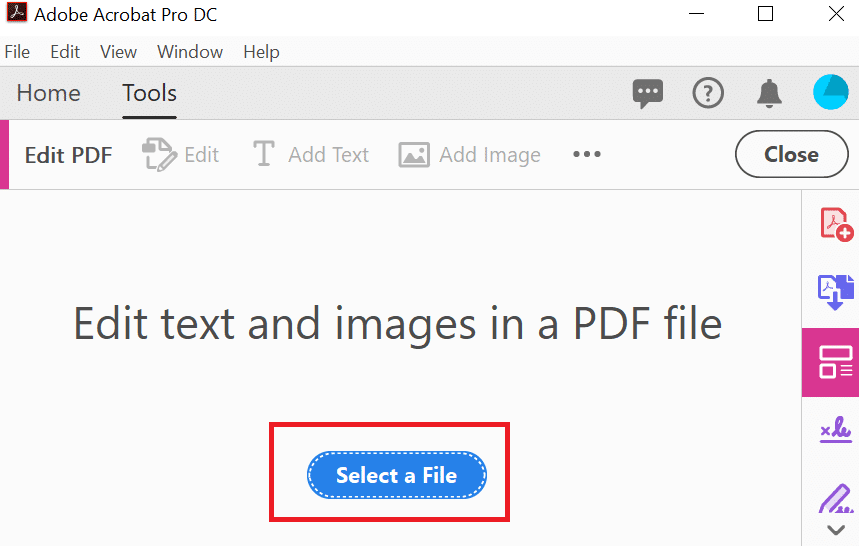Select the Organize Pages sidebar icon

click(x=835, y=362)
